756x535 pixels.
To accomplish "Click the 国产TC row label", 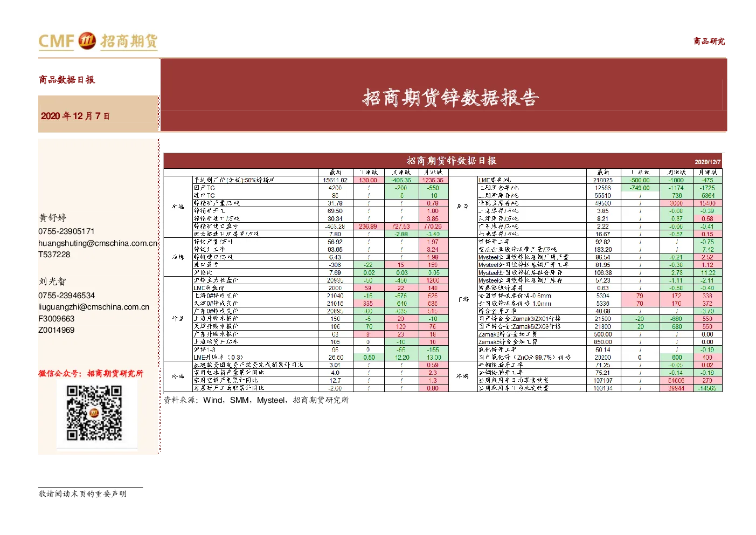I will [x=204, y=188].
